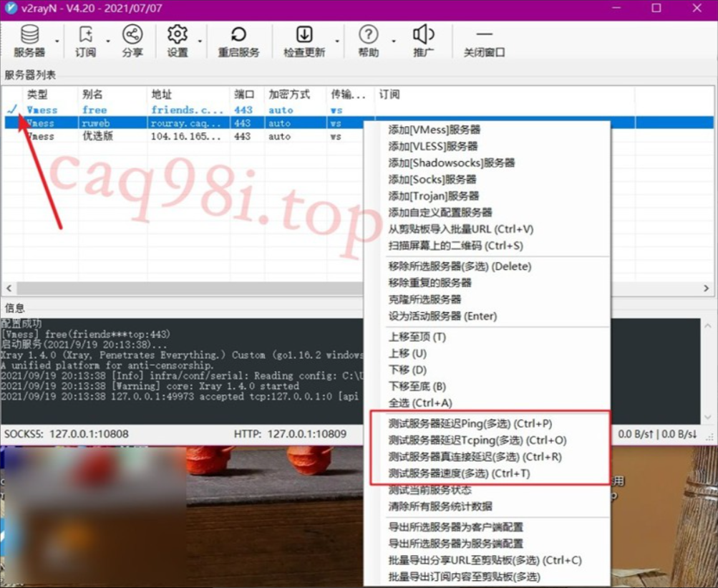The width and height of the screenshot is (718, 588).
Task: Click server list scrollbar right arrow
Action: 706,288
